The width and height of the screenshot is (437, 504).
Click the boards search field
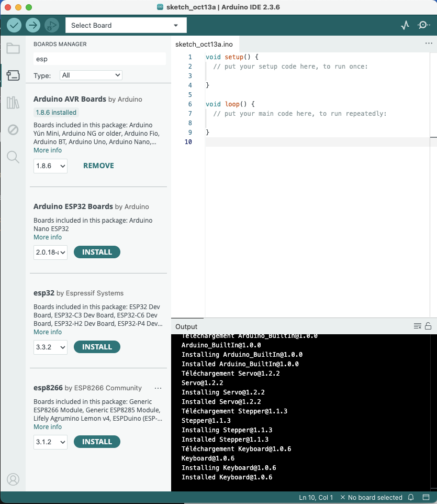99,59
